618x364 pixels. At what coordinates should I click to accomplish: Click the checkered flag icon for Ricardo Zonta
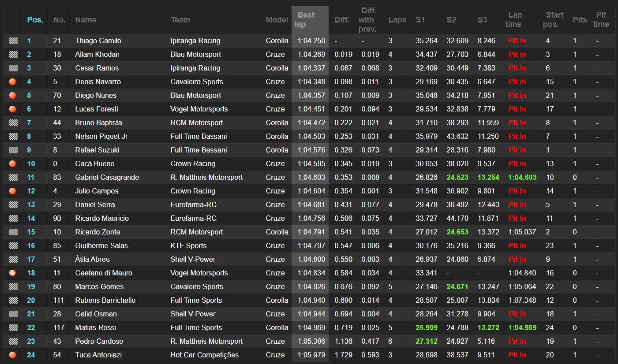point(13,232)
